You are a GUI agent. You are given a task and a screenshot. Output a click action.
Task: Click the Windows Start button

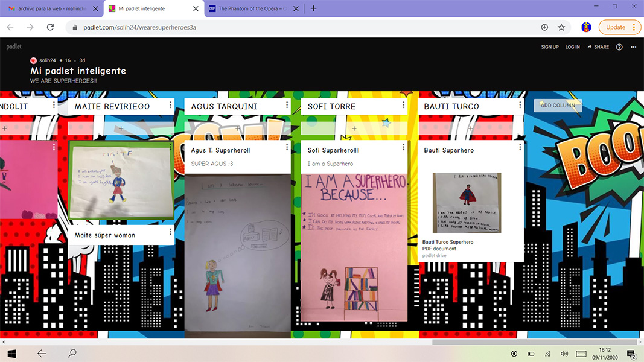coord(11,354)
